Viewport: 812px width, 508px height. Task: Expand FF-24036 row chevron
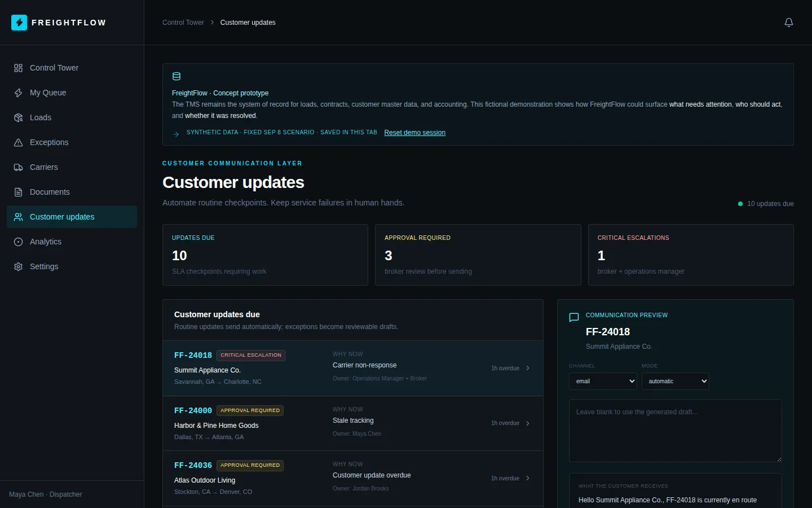pos(528,478)
